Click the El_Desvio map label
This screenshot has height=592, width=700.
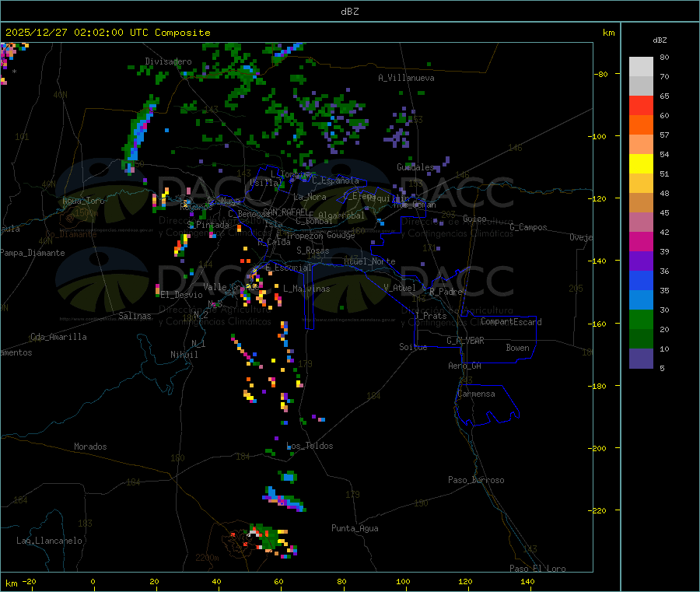click(181, 295)
